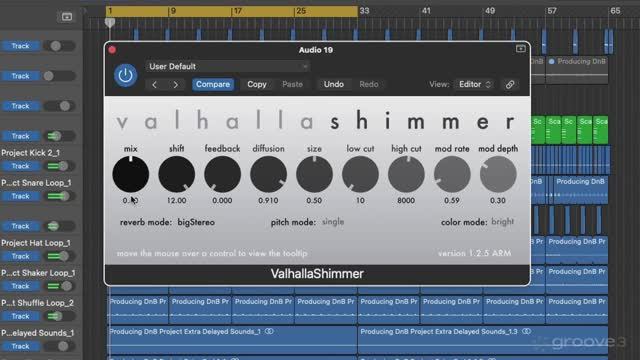Click the shift value 12.00
This screenshot has width=640, height=360.
[176, 200]
